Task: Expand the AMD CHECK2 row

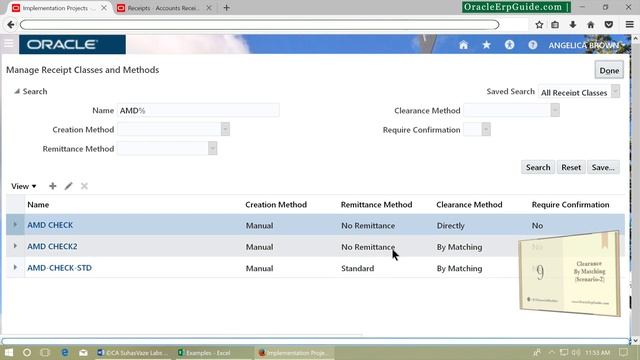Action: (x=15, y=246)
